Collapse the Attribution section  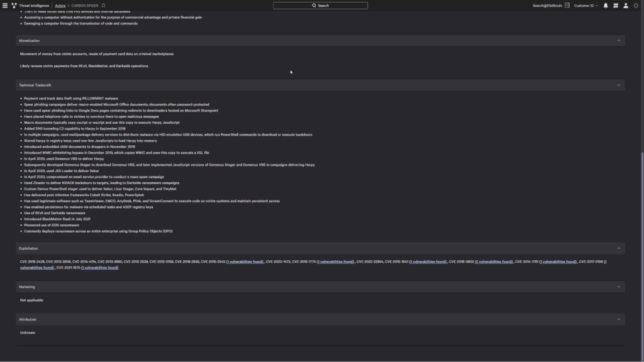(618, 319)
